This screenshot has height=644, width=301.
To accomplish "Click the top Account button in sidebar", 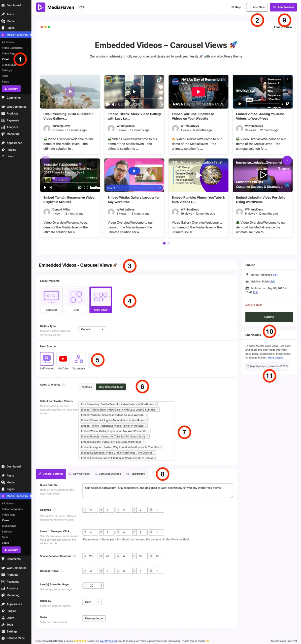I will point(11,89).
